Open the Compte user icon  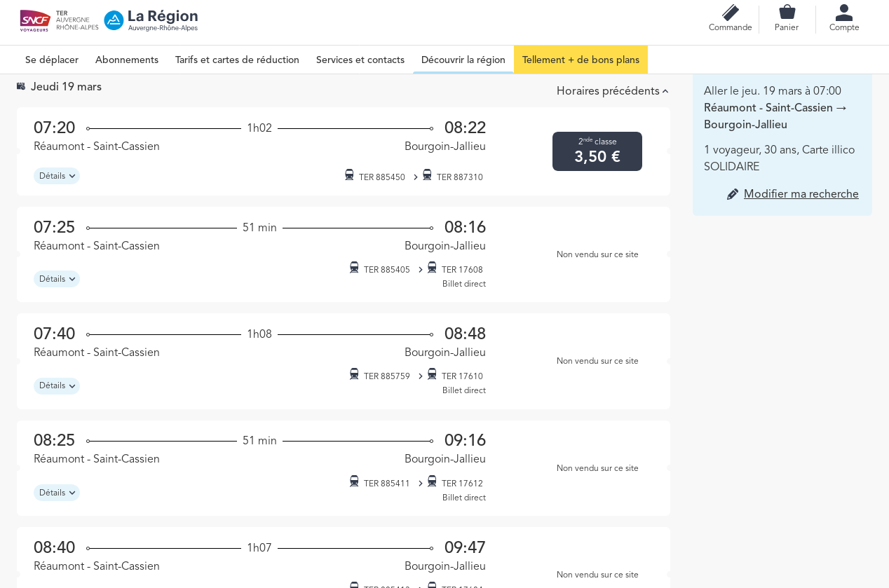click(x=844, y=13)
